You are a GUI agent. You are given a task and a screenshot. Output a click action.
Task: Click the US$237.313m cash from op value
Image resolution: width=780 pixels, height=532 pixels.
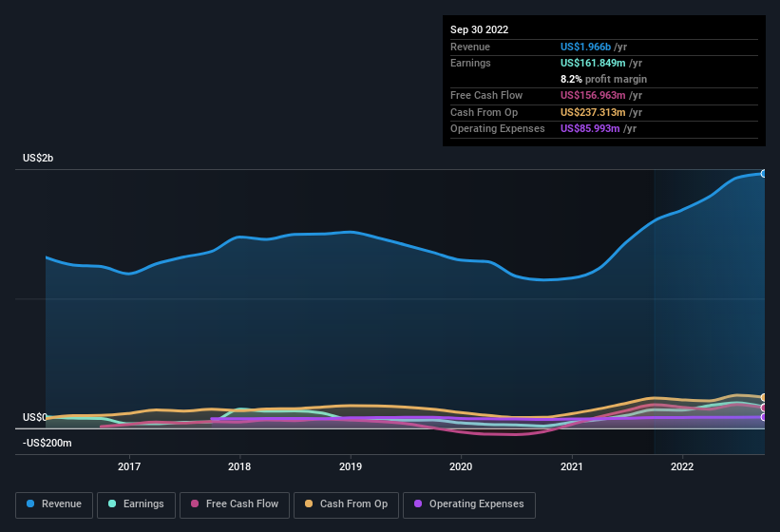[x=593, y=112]
